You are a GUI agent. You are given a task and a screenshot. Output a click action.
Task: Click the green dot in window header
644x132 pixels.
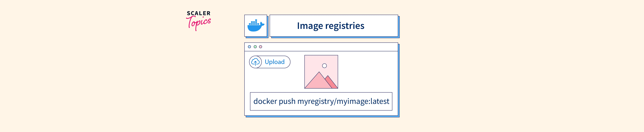255,47
